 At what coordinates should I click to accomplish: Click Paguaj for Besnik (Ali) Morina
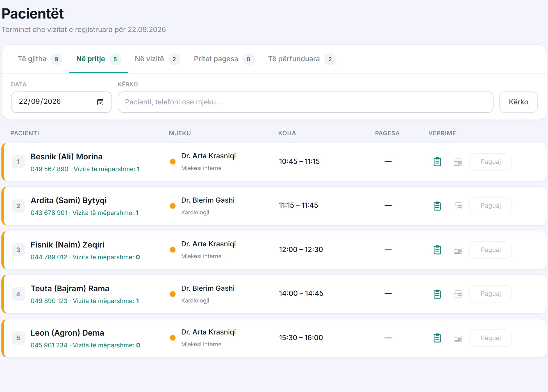click(x=491, y=162)
